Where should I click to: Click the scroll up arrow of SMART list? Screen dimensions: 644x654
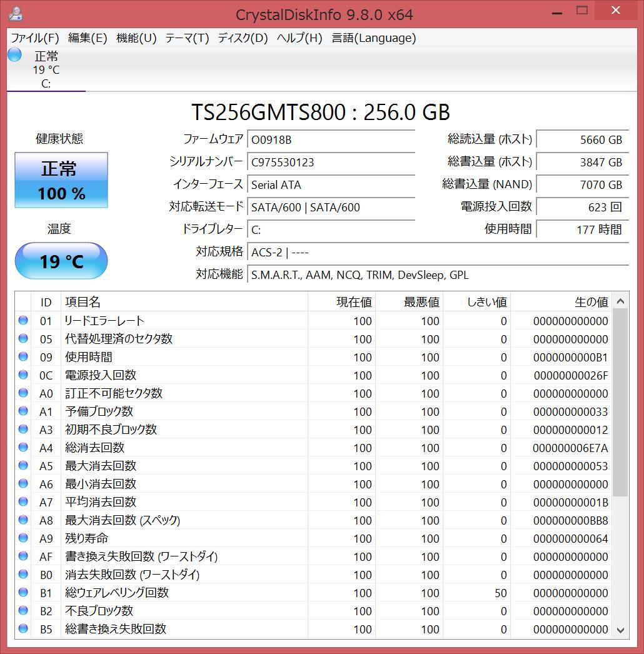pyautogui.click(x=620, y=301)
